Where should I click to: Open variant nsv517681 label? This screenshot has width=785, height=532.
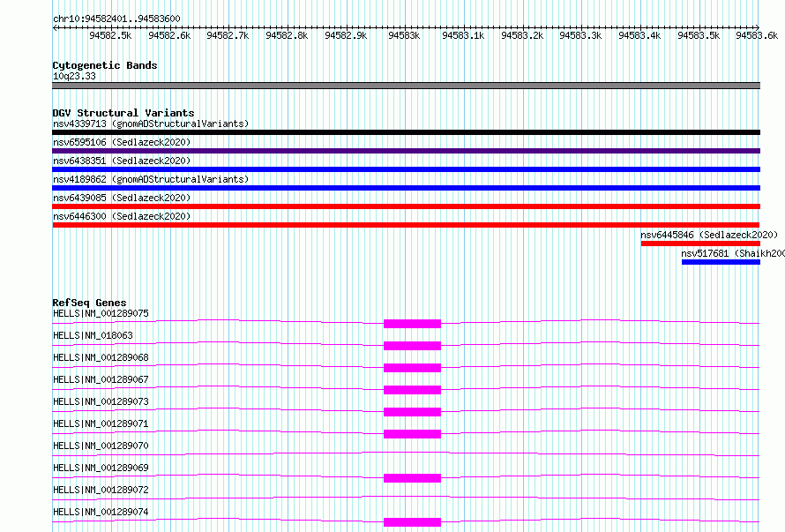[733, 253]
